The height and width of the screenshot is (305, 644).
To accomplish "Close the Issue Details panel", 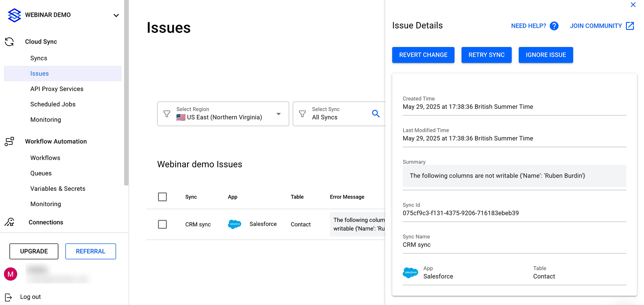I will pos(633,5).
